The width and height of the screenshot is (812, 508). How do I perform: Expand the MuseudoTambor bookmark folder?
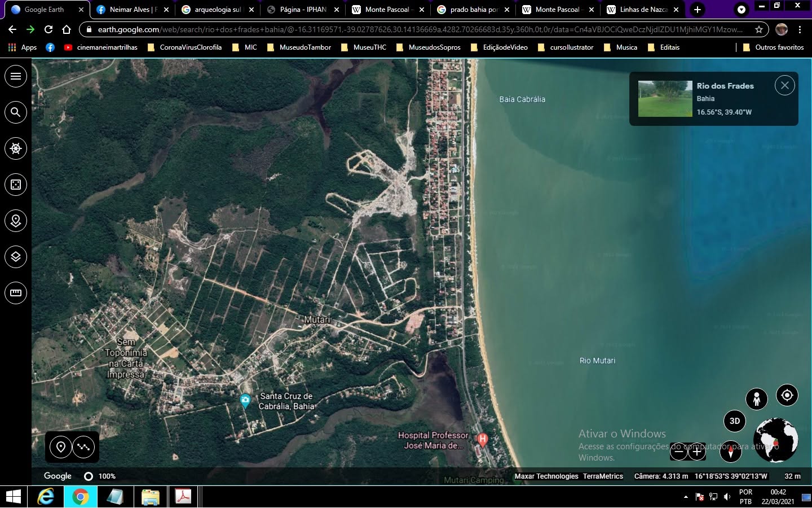click(299, 47)
